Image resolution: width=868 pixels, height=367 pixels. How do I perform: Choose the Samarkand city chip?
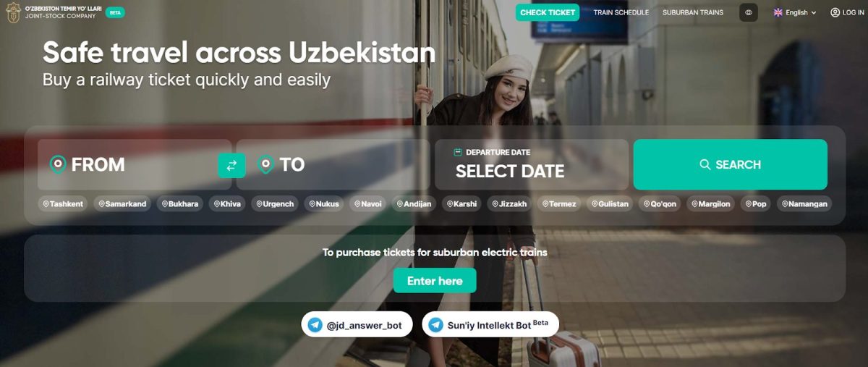pyautogui.click(x=122, y=204)
